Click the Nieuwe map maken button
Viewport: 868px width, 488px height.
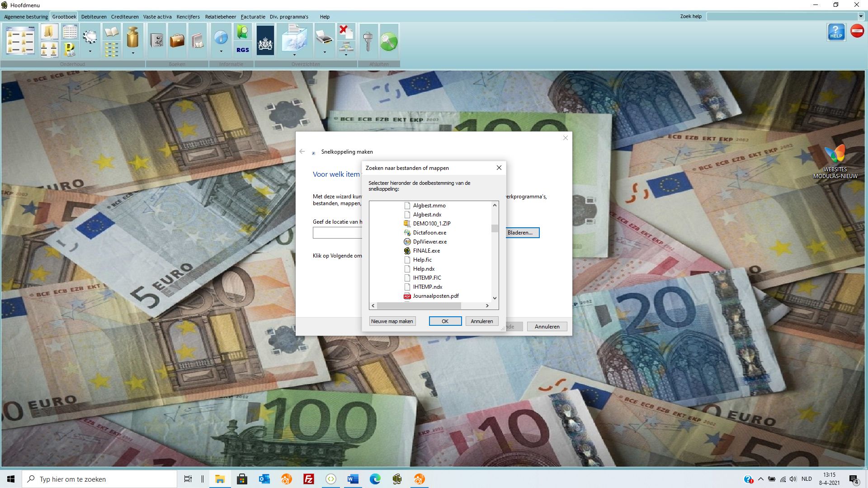pos(392,321)
